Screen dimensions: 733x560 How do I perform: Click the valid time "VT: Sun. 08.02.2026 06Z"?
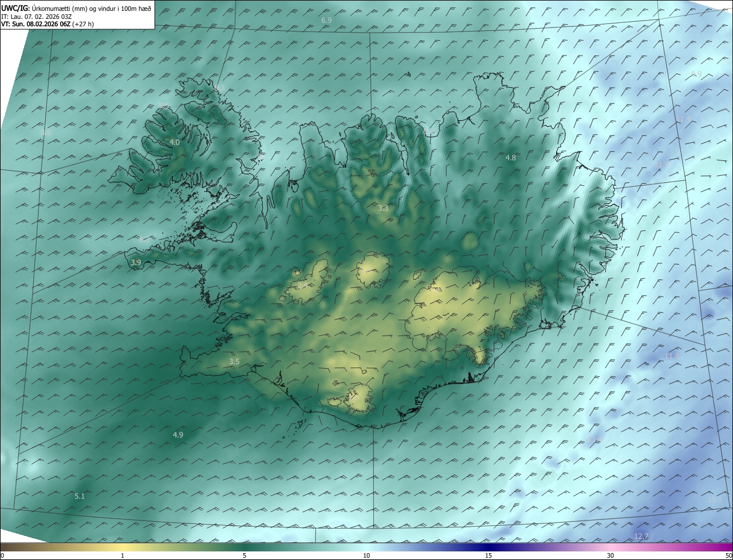[36, 24]
